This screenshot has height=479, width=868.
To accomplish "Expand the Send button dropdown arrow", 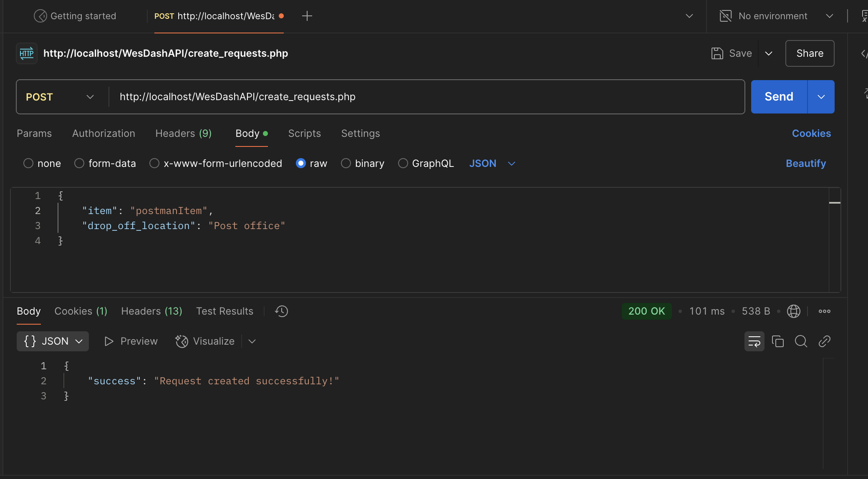I will click(821, 96).
